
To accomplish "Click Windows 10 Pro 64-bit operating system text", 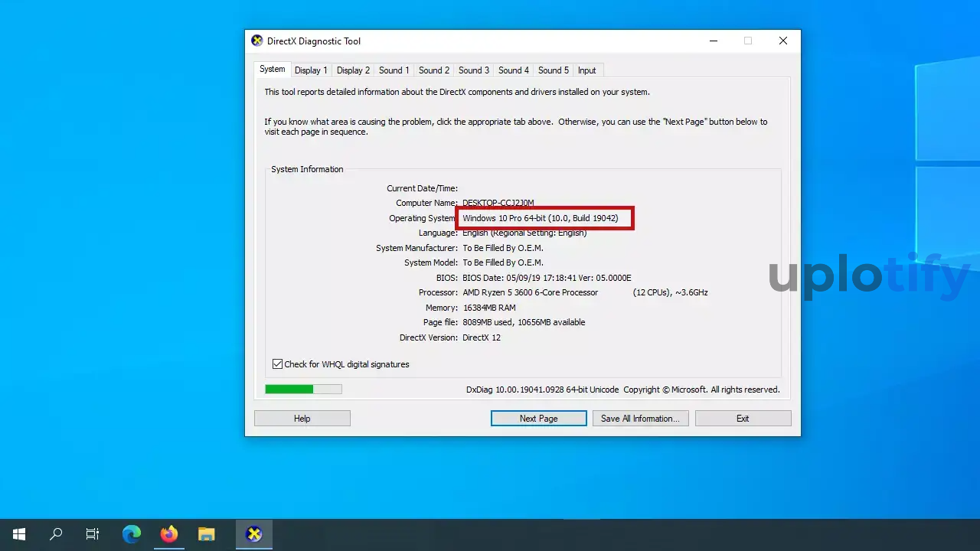I will 541,218.
